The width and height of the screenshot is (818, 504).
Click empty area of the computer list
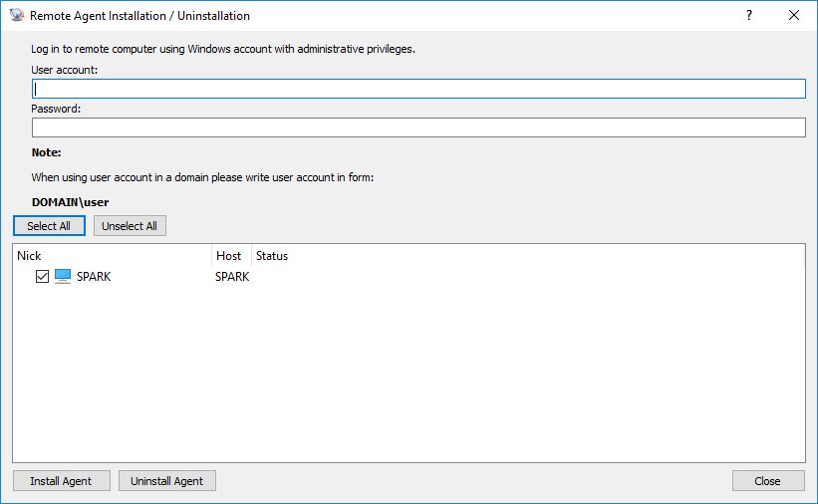point(409,378)
